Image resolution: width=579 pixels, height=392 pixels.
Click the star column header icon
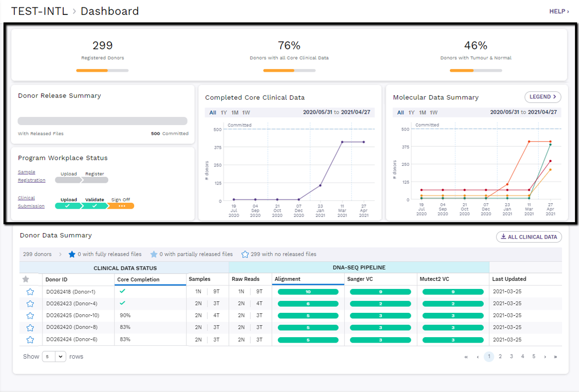point(25,279)
